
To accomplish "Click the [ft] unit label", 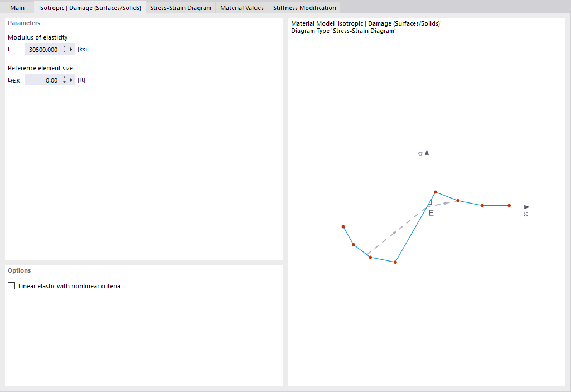I will pyautogui.click(x=81, y=80).
